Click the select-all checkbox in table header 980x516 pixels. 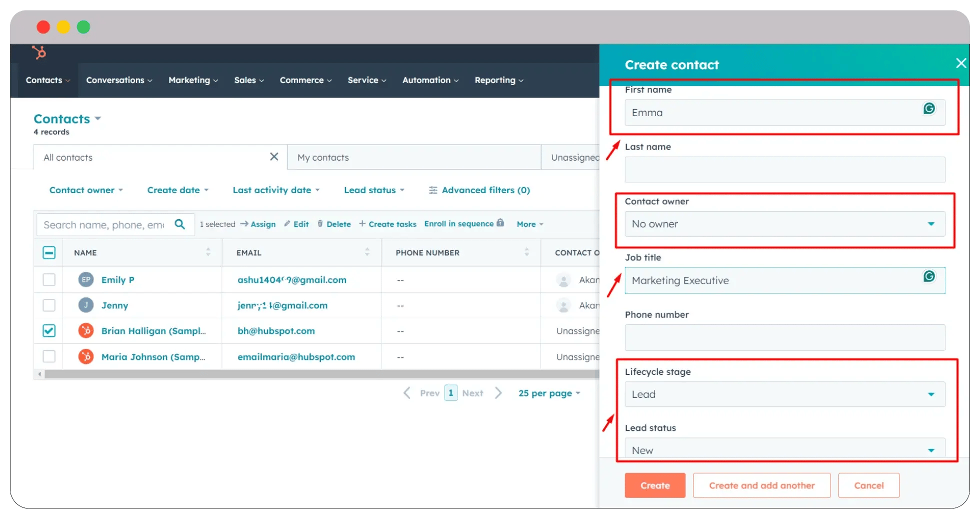coord(48,253)
